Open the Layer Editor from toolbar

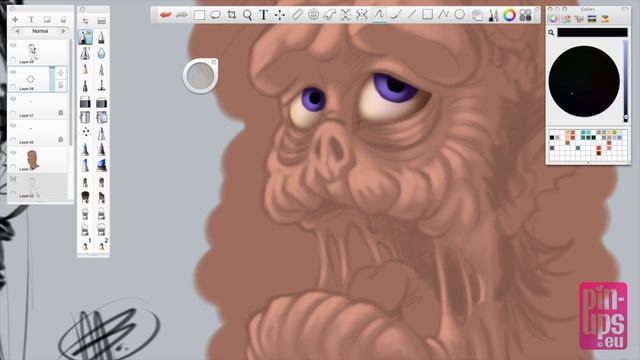coord(477,16)
